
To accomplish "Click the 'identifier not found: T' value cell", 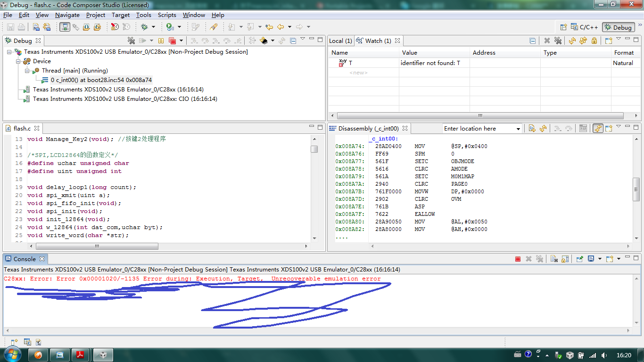I will [x=434, y=63].
